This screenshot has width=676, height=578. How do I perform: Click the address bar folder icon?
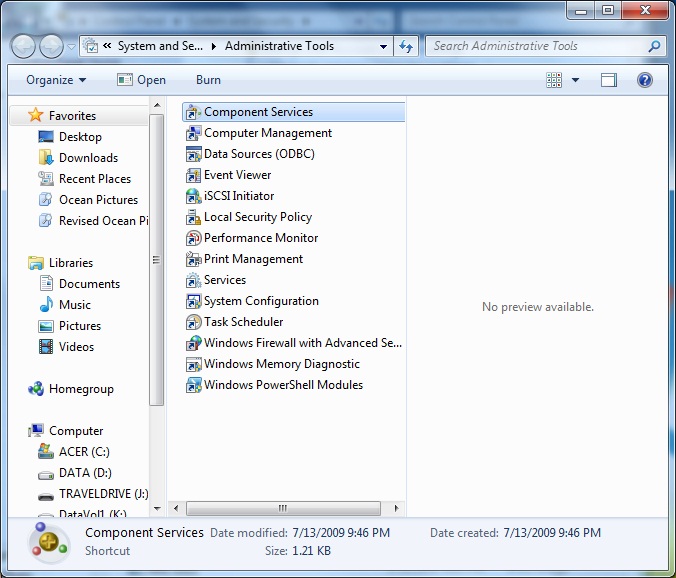click(x=91, y=46)
